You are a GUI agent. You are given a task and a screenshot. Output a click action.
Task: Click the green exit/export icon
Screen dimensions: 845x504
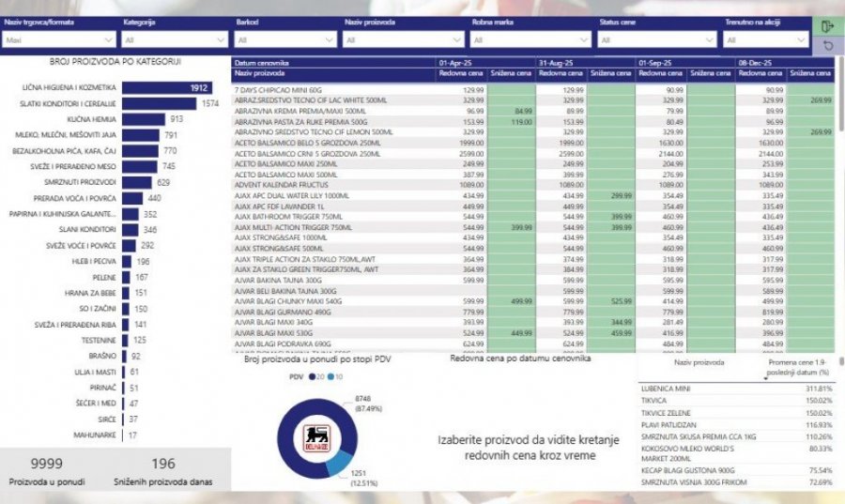click(827, 26)
